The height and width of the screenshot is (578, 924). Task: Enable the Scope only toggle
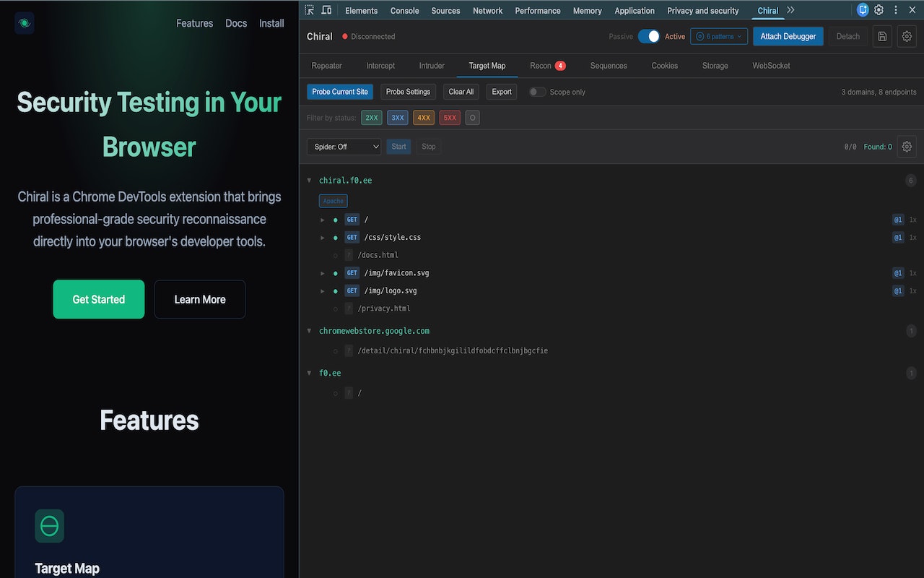tap(538, 92)
